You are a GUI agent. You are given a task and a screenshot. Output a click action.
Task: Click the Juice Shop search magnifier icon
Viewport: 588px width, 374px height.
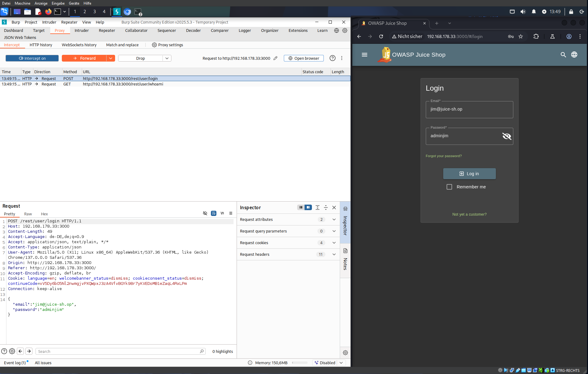pos(563,55)
